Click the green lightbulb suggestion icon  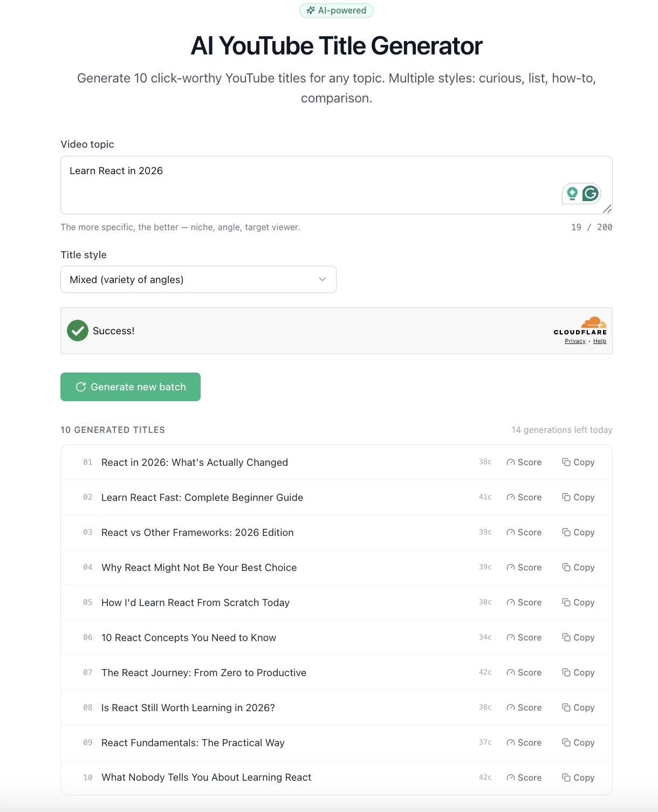pyautogui.click(x=572, y=193)
